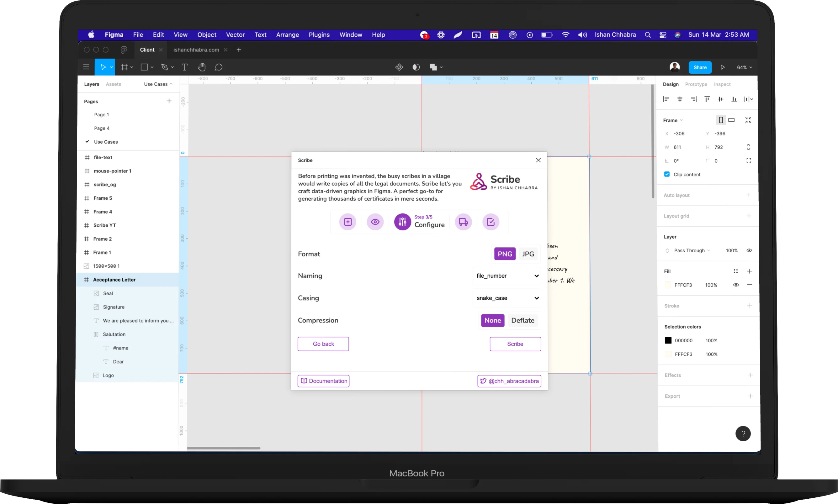Viewport: 838px width, 504px height.
Task: Open the Fill styles four-dot icon
Action: pos(735,271)
